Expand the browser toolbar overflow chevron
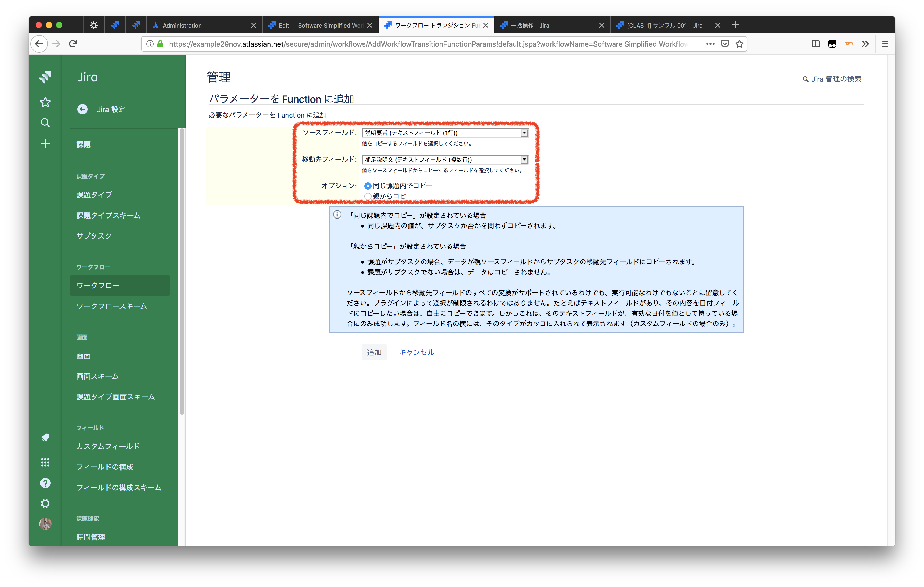The image size is (924, 587). pos(865,44)
